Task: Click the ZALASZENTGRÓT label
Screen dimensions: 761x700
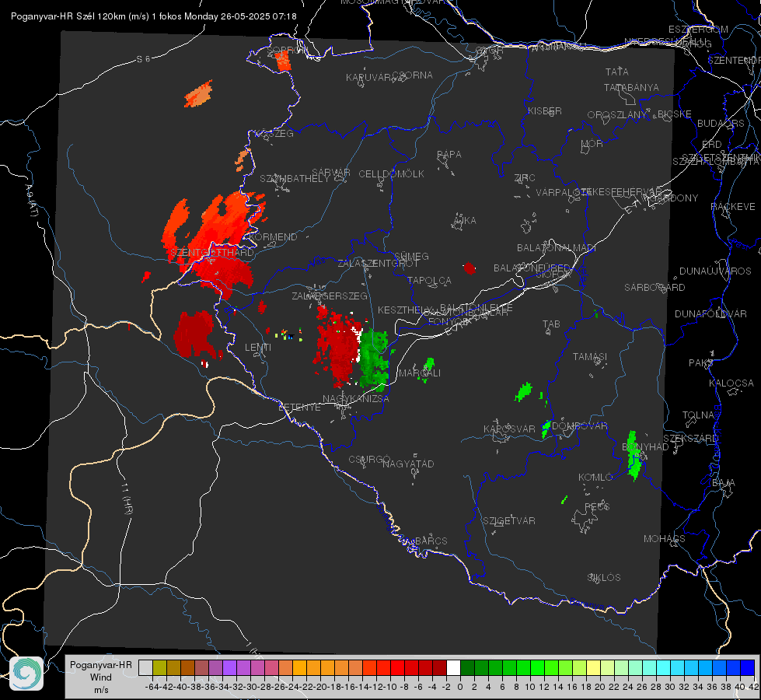Action: [x=378, y=264]
